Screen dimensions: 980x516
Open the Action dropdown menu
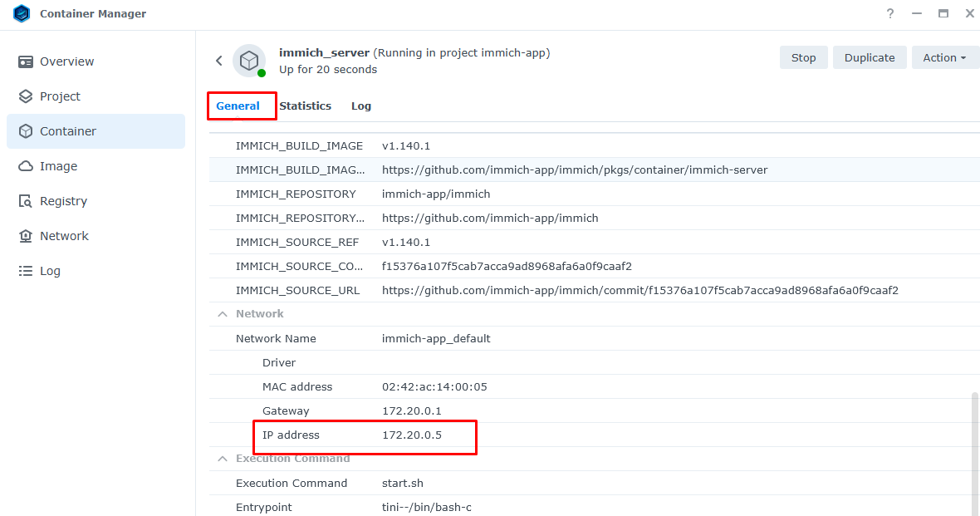click(x=945, y=57)
